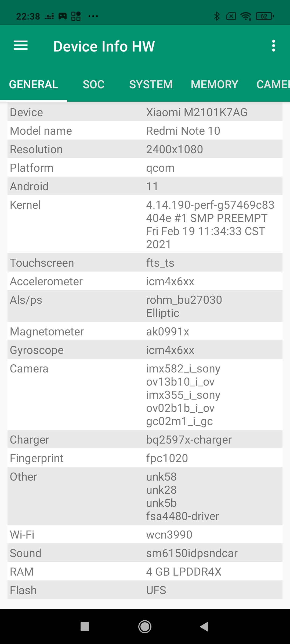Select the GENERAL tab
This screenshot has height=644, width=290.
coord(34,85)
